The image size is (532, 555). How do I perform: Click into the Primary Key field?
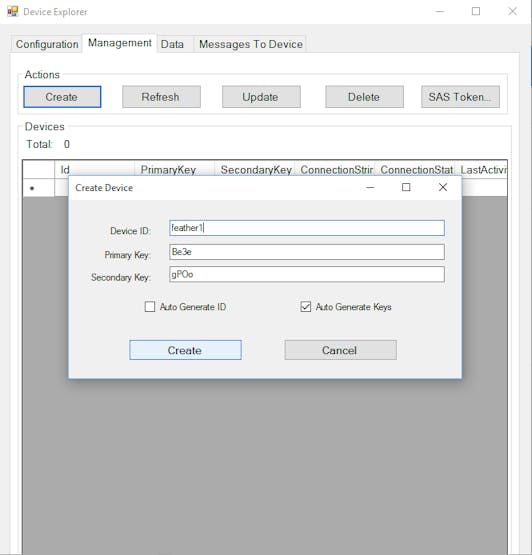307,252
